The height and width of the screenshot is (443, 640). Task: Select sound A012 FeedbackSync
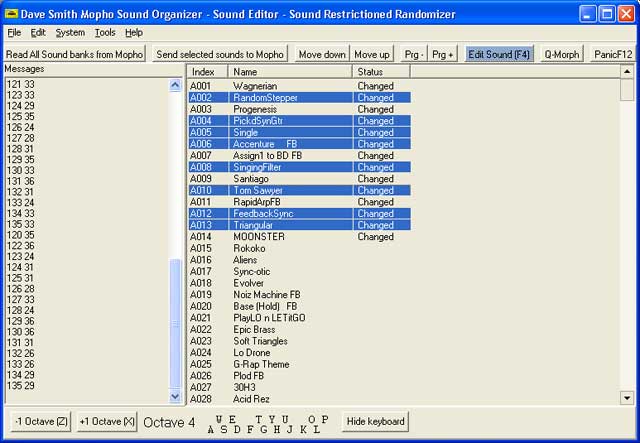point(300,214)
